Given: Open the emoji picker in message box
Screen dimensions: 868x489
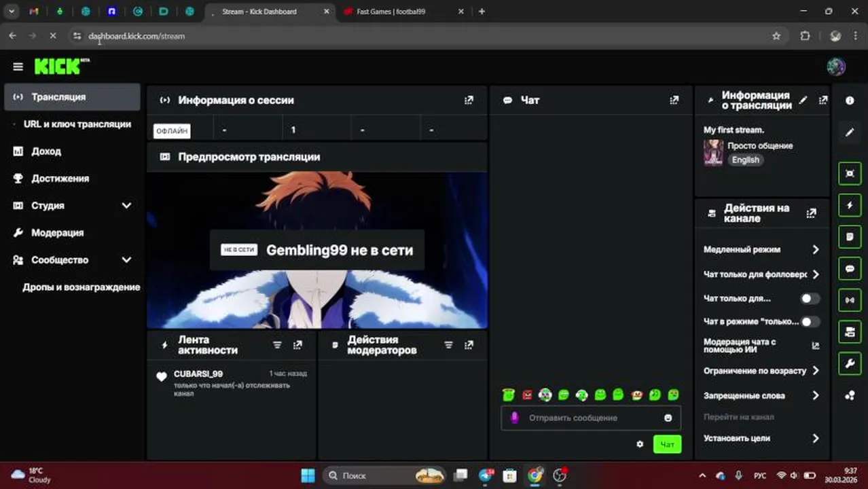Looking at the screenshot, I should 668,418.
